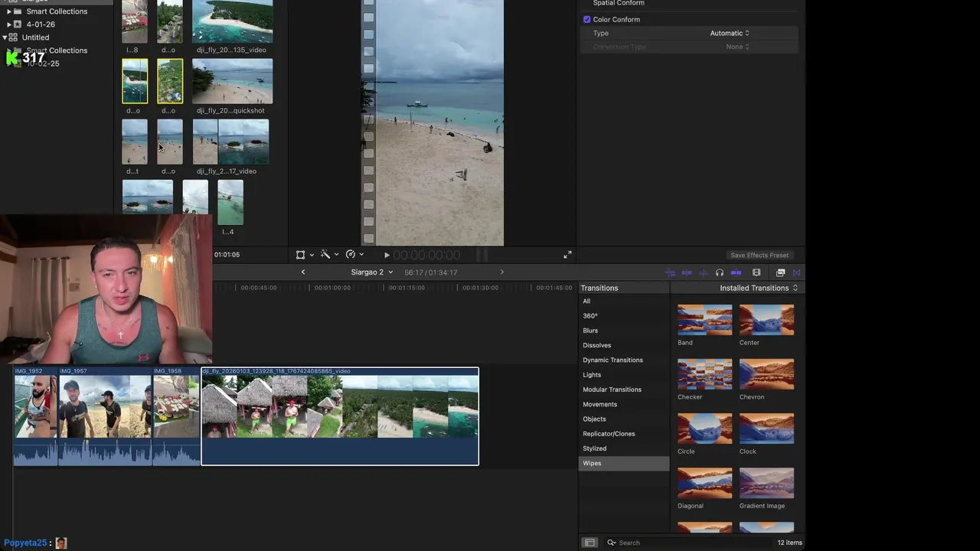Select the dji_fly 135_video browser clip
Screen dimensions: 980x551
[232, 21]
